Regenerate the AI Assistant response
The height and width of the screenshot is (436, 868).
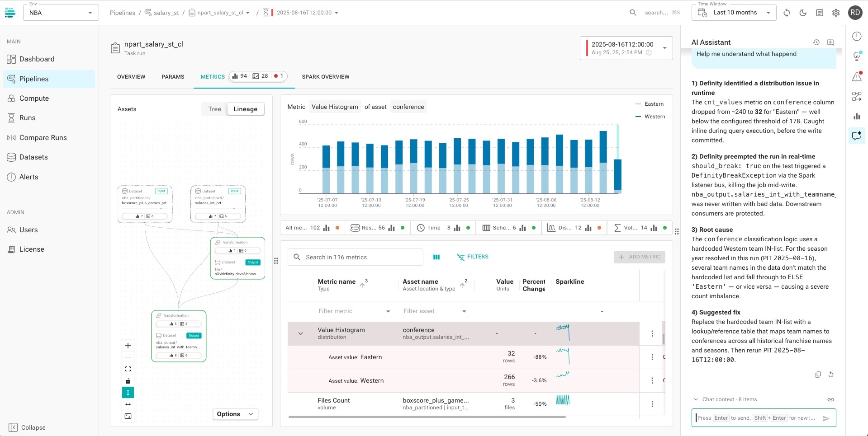831,375
